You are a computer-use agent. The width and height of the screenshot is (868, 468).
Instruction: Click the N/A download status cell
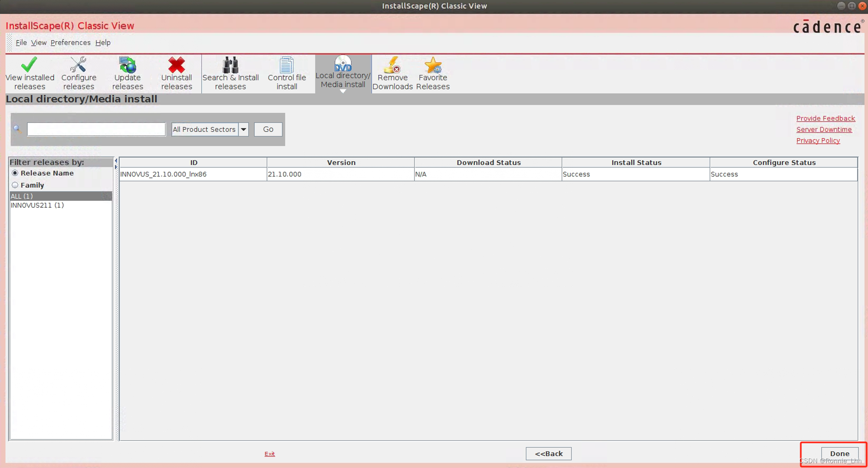pyautogui.click(x=488, y=174)
